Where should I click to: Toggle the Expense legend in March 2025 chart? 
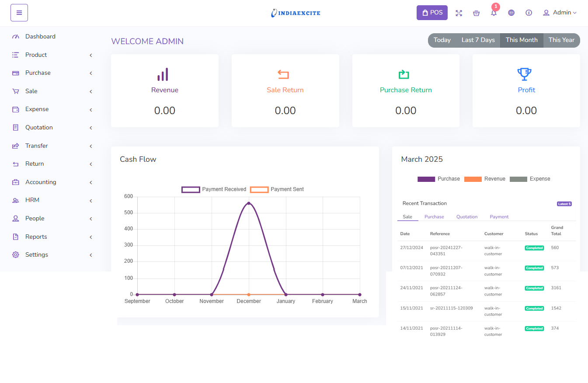pyautogui.click(x=530, y=179)
